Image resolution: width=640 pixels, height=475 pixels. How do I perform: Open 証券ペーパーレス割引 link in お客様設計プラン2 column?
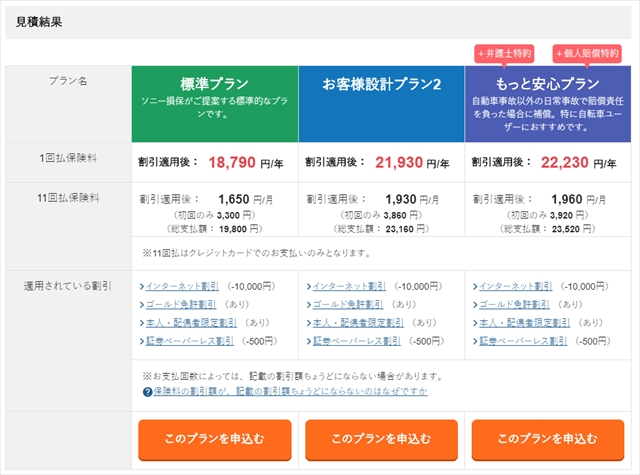click(356, 341)
